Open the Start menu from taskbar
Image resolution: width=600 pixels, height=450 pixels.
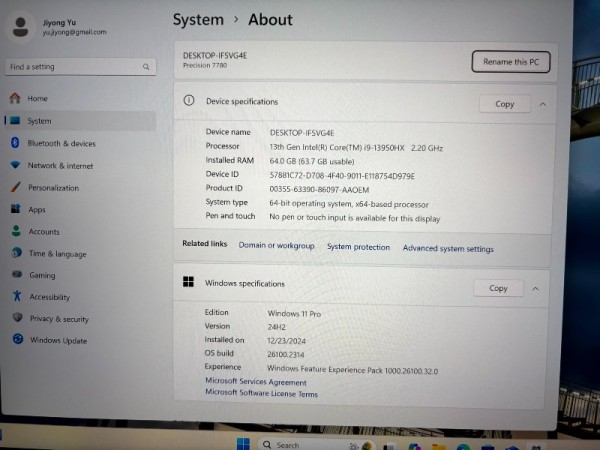(243, 444)
